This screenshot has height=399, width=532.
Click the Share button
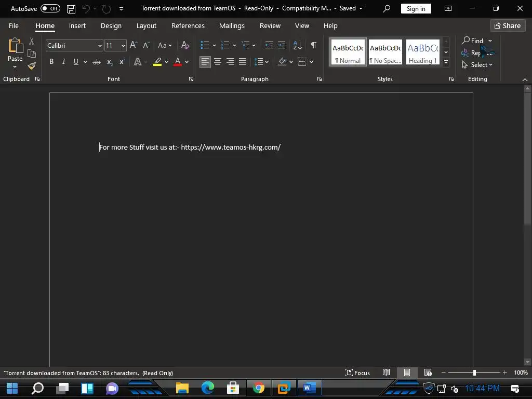click(x=508, y=25)
